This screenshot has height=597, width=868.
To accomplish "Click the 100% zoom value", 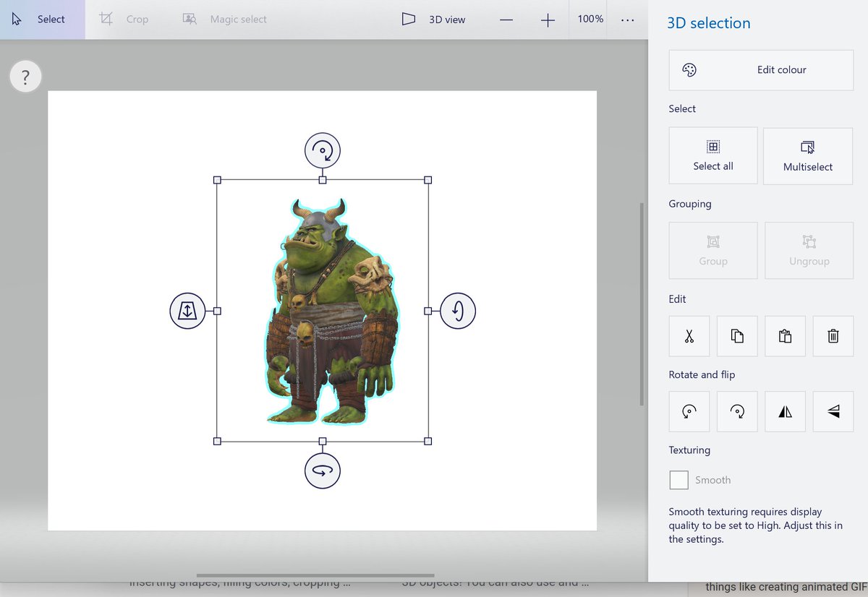I will click(590, 19).
